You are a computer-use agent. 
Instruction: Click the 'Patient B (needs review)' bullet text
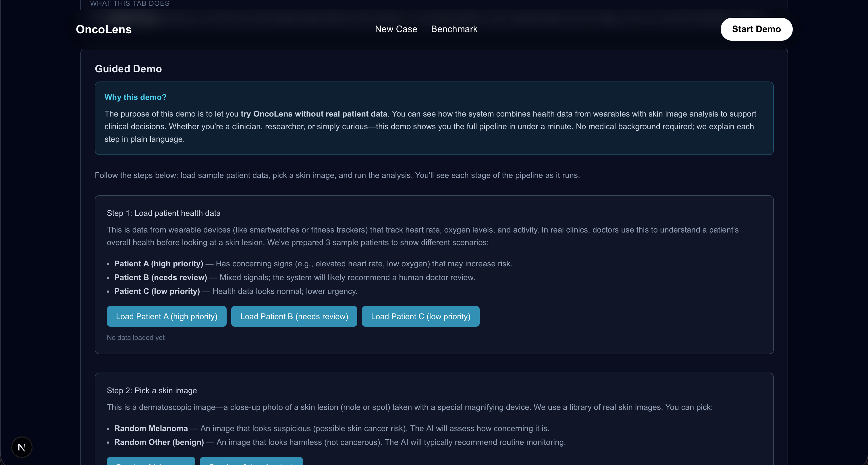click(160, 278)
